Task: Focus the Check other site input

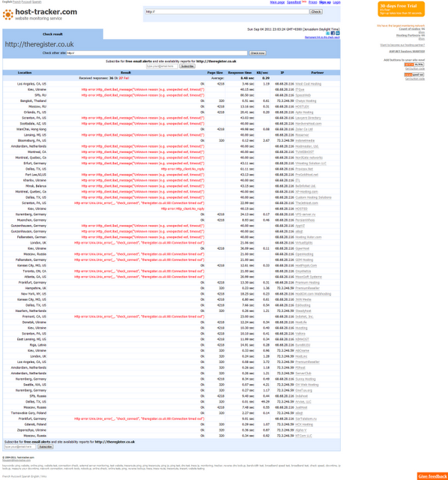Action: pos(157,53)
